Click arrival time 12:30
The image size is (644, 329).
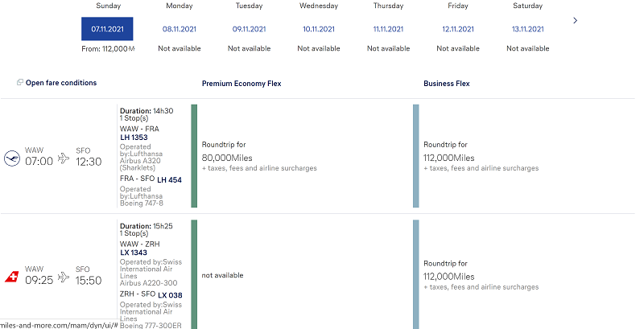pos(89,162)
